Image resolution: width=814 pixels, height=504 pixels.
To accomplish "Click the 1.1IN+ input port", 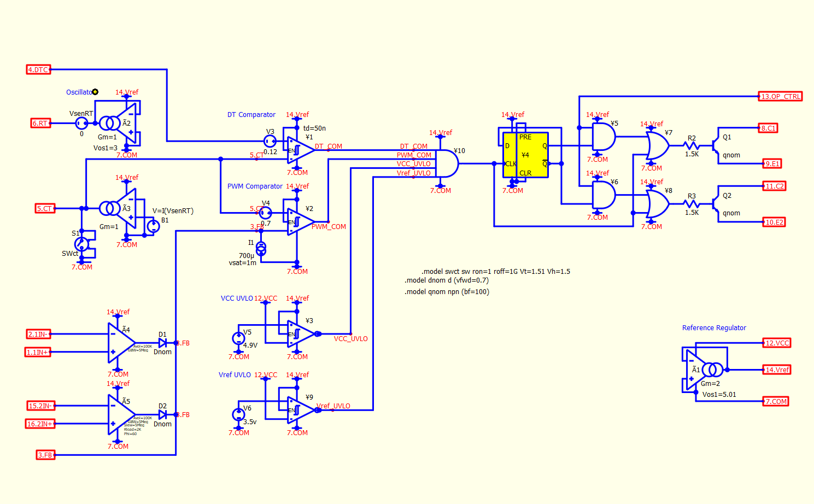I will pyautogui.click(x=38, y=352).
